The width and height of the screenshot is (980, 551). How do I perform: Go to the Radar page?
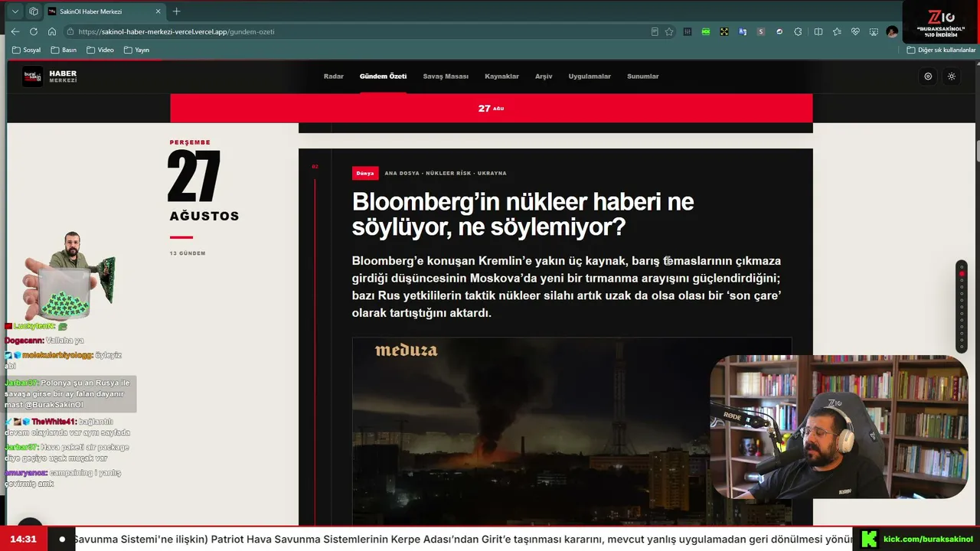click(334, 77)
